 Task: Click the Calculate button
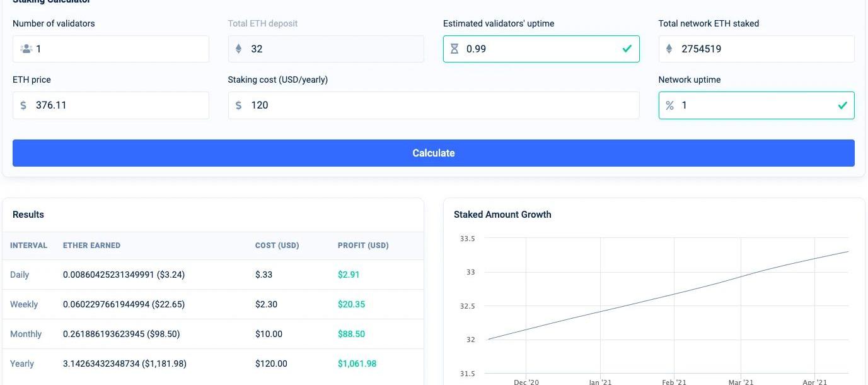click(434, 153)
